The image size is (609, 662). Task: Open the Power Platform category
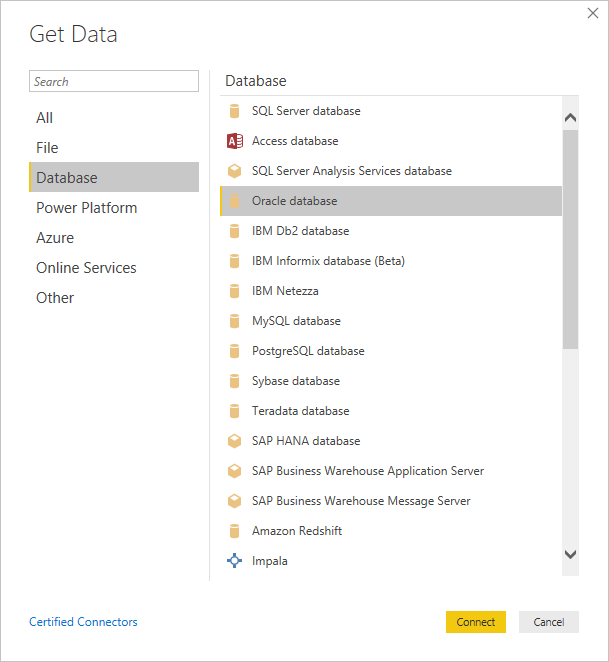(x=86, y=208)
